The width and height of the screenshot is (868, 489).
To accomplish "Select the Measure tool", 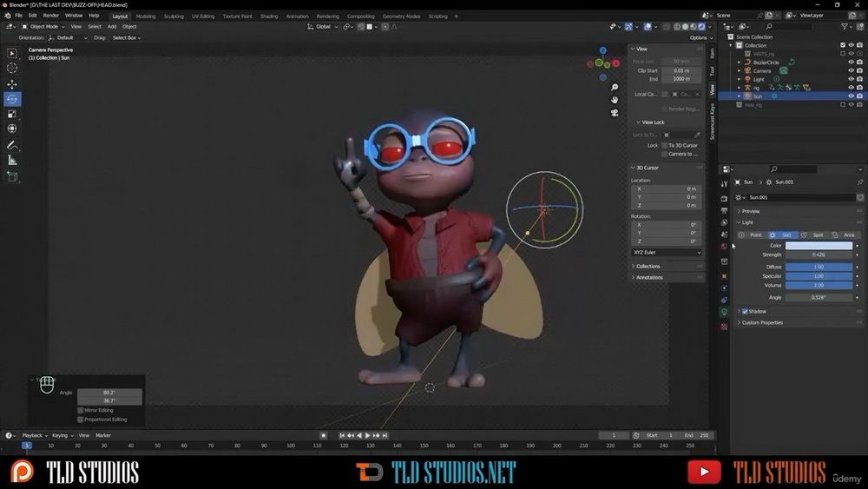I will click(x=12, y=161).
